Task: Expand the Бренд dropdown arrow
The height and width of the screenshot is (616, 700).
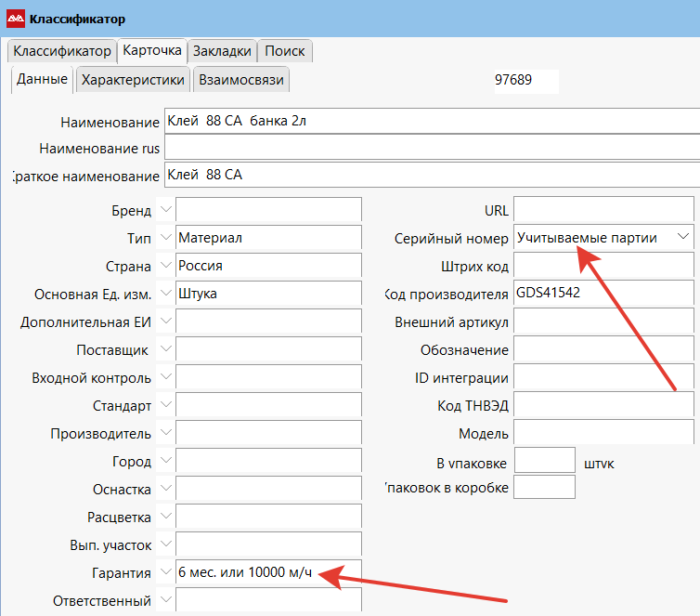Action: 165,210
